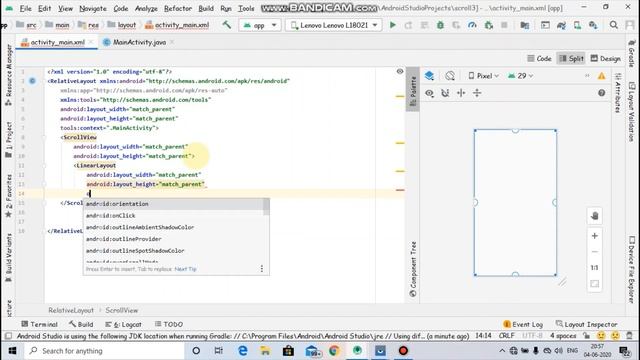Open Microsoft Edge from taskbar
Viewport: 640px width, 360px height.
pos(242,351)
